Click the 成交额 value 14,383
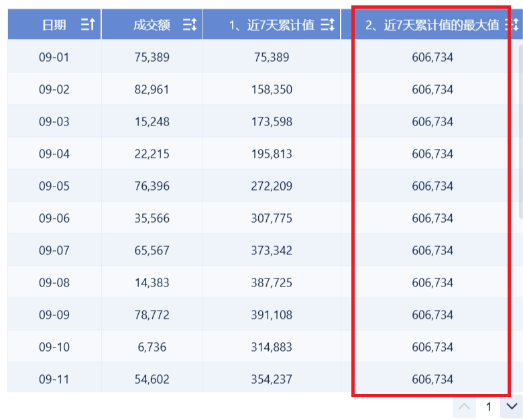 point(152,282)
